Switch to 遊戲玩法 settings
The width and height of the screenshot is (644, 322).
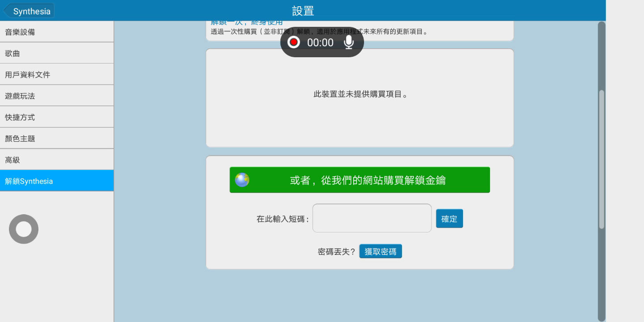pos(57,96)
